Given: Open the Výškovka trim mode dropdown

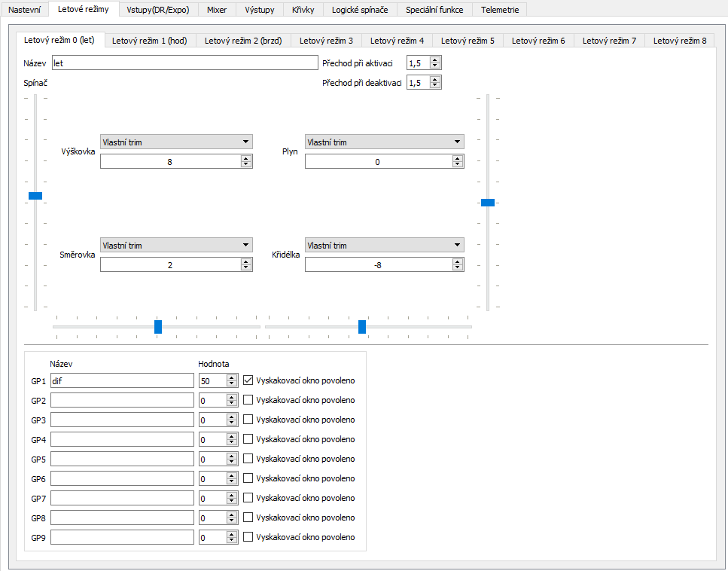Looking at the screenshot, I should coord(176,142).
